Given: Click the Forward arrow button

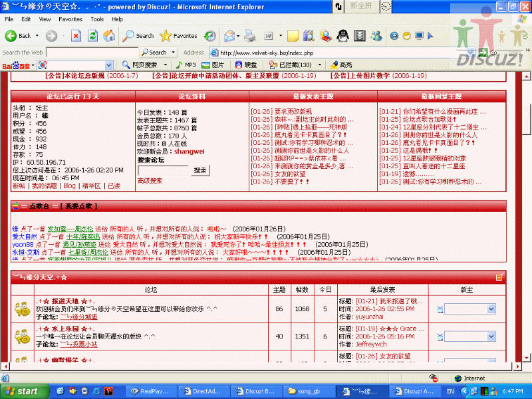Looking at the screenshot, I should click(x=52, y=36).
